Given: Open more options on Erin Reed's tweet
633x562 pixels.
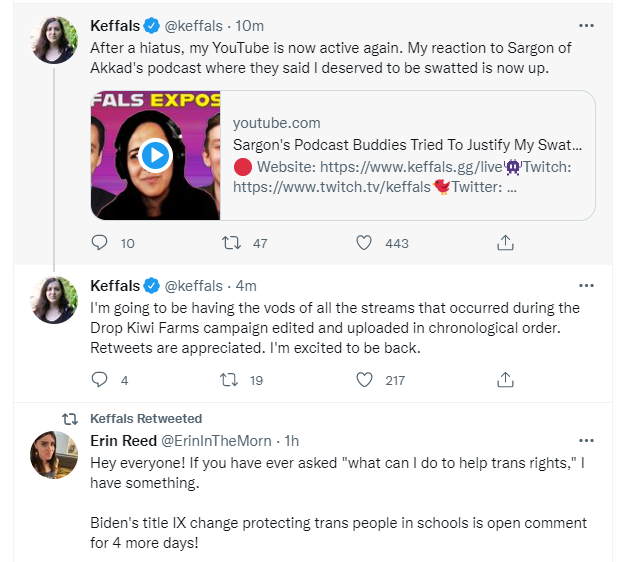Looking at the screenshot, I should click(587, 441).
